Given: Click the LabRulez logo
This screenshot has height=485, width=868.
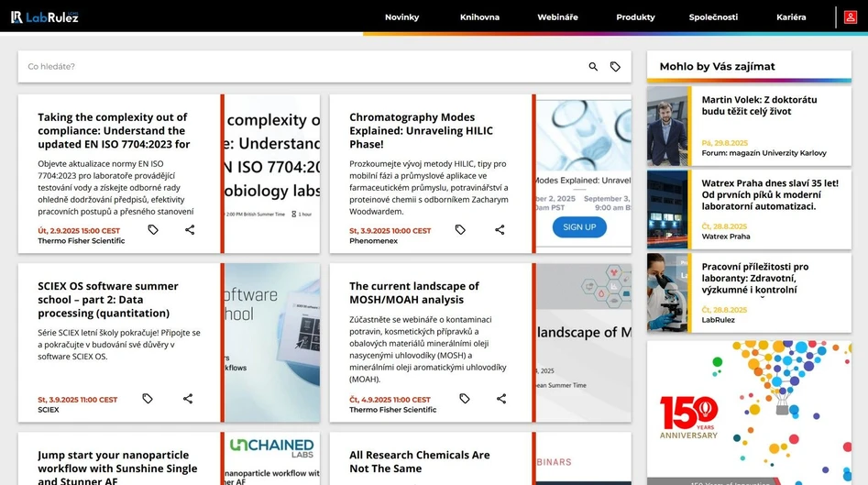Looking at the screenshot, I should coord(44,17).
